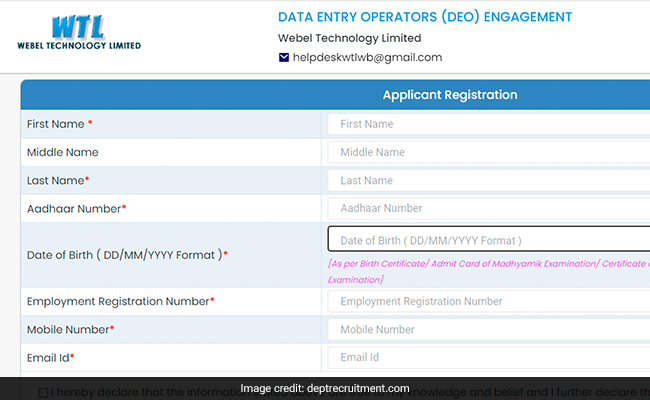Click the envelope icon beside helpdesk email
650x400 pixels.
click(x=284, y=57)
